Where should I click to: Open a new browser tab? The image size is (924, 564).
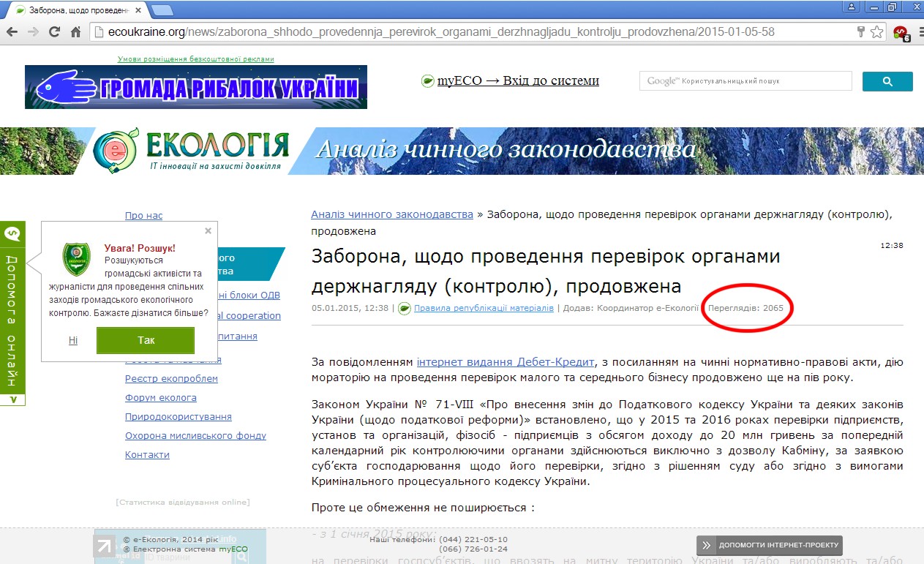(x=162, y=10)
